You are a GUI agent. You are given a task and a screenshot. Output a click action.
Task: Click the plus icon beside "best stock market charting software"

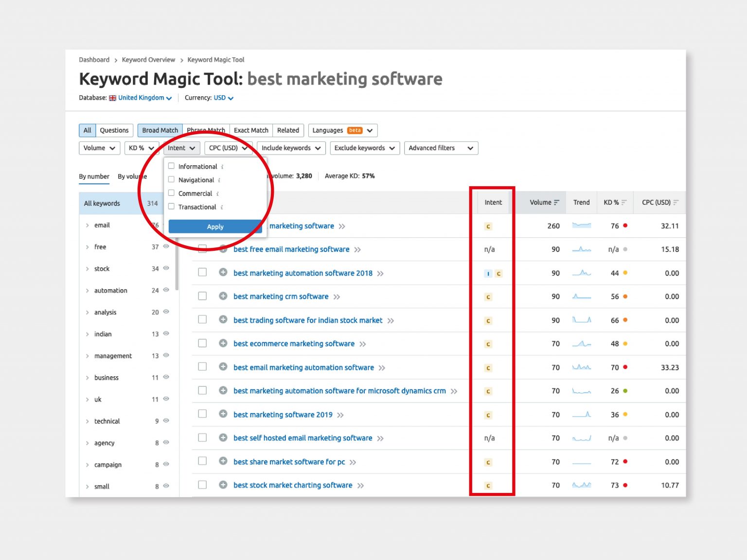click(223, 485)
